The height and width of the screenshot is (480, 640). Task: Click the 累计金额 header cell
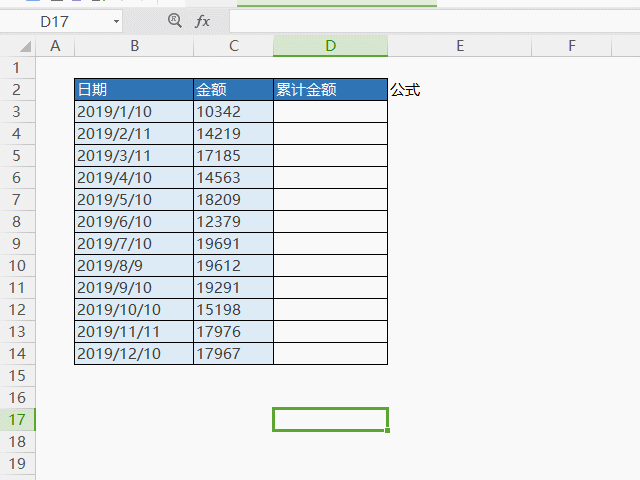(x=330, y=90)
